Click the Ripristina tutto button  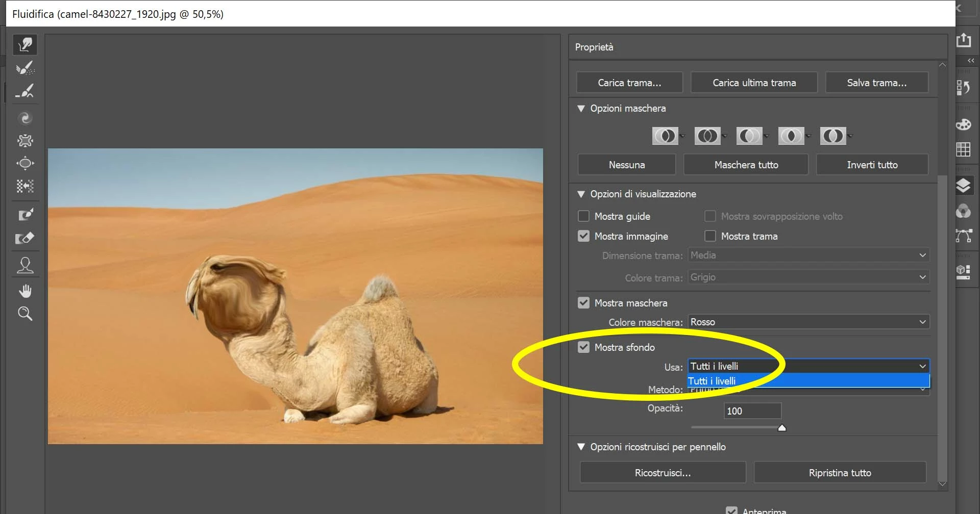click(x=840, y=473)
